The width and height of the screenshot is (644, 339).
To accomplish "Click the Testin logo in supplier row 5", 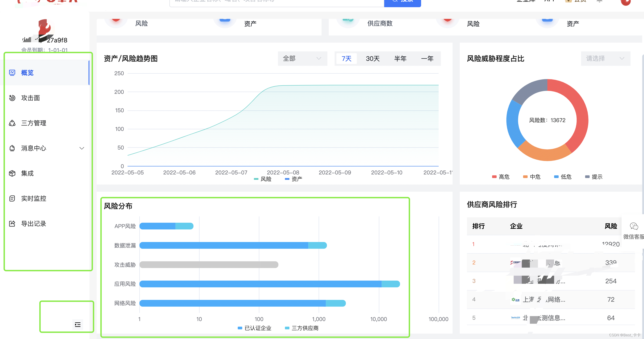I will point(515,318).
